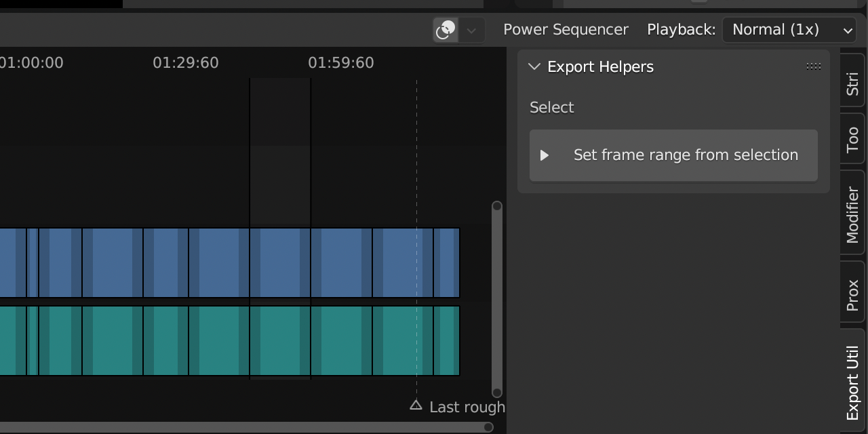Open the Proxy sidebar tab
The image size is (868, 434).
coord(852,290)
